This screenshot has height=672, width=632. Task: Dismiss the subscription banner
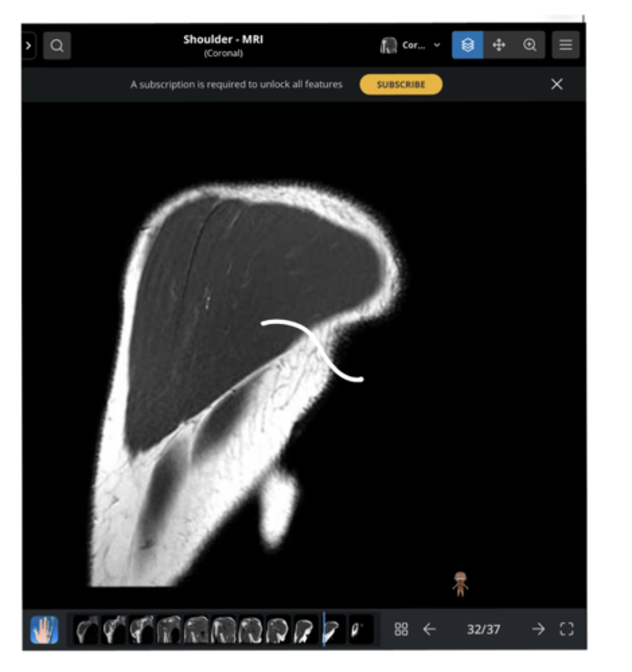pyautogui.click(x=556, y=85)
